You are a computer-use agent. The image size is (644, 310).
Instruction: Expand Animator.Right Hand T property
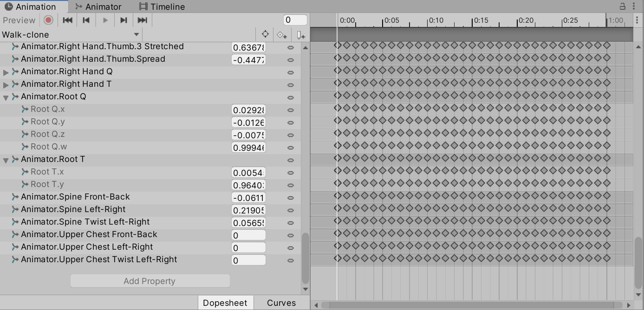coord(6,84)
